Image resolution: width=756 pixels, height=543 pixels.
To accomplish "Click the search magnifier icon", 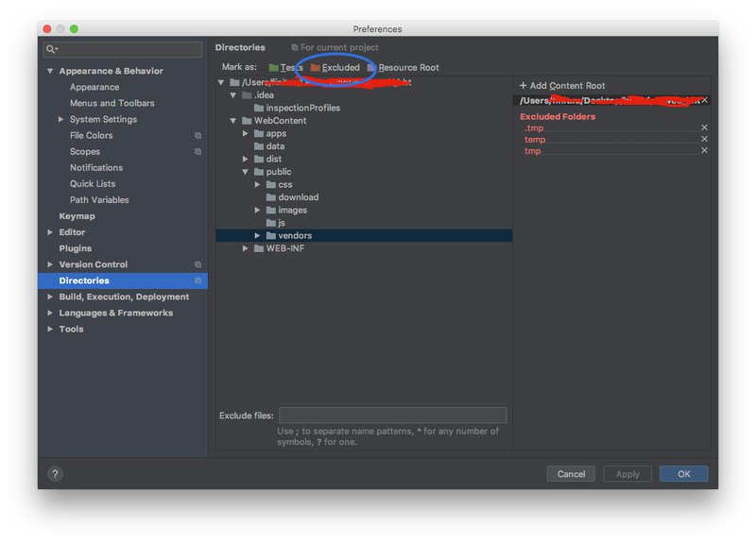I will (51, 49).
